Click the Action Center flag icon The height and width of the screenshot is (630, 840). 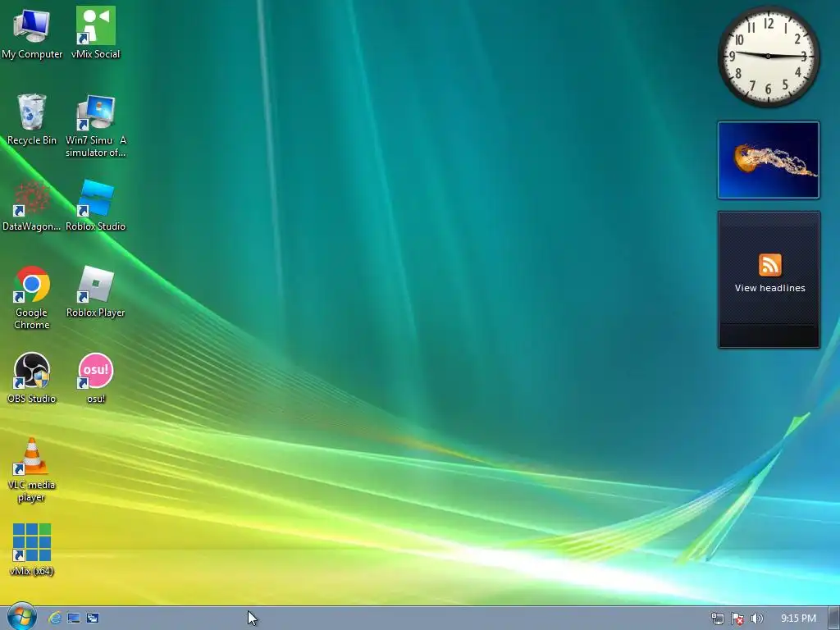[737, 619]
